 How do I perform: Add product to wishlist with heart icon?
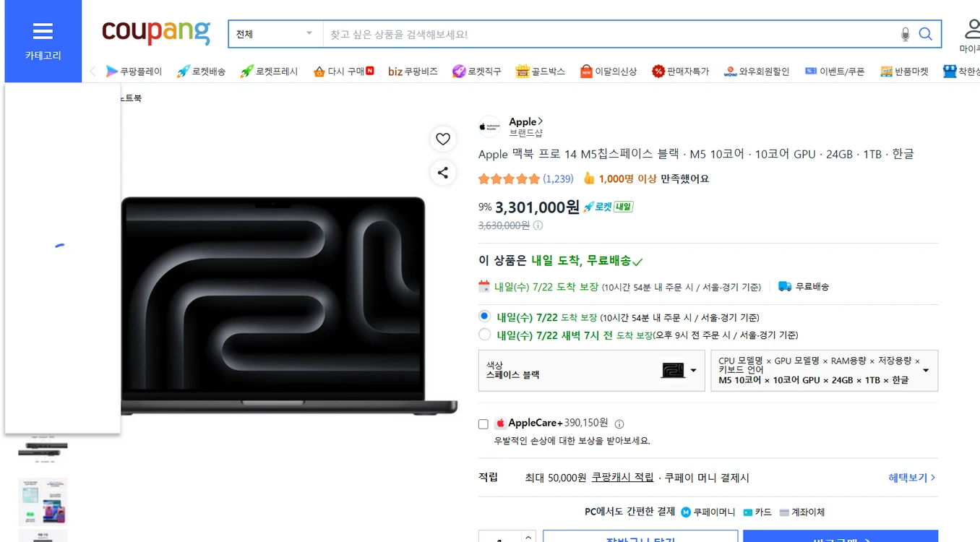click(443, 139)
